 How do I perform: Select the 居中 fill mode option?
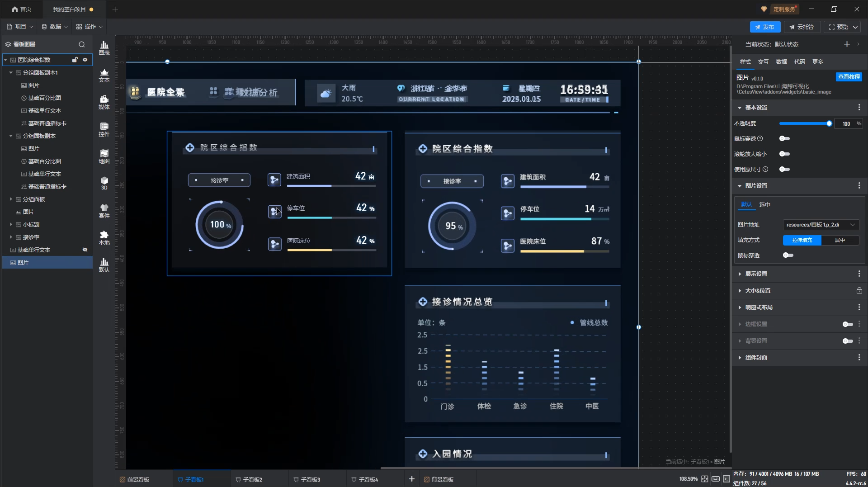[840, 240]
